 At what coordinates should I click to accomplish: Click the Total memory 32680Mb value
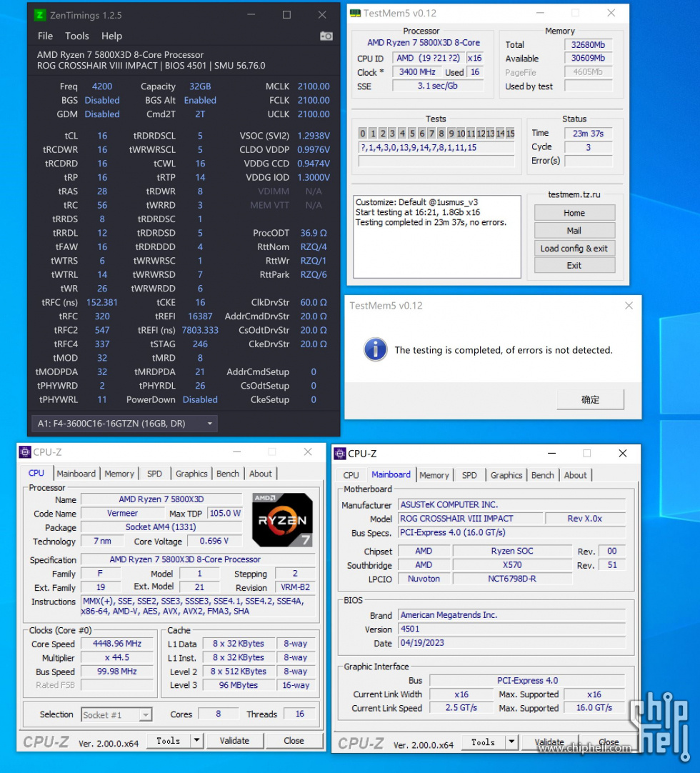click(588, 44)
